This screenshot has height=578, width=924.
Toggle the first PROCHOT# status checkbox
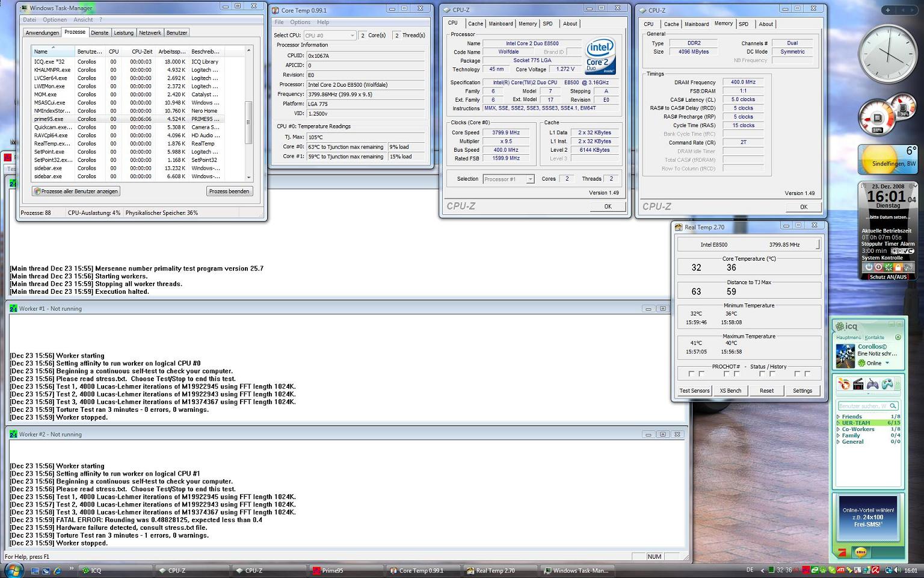[691, 374]
